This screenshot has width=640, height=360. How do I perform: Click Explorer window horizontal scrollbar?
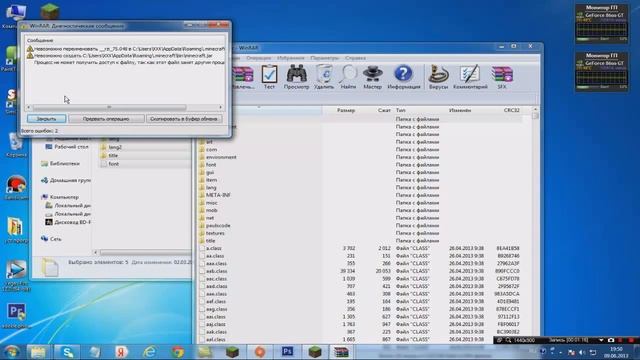pyautogui.click(x=144, y=253)
